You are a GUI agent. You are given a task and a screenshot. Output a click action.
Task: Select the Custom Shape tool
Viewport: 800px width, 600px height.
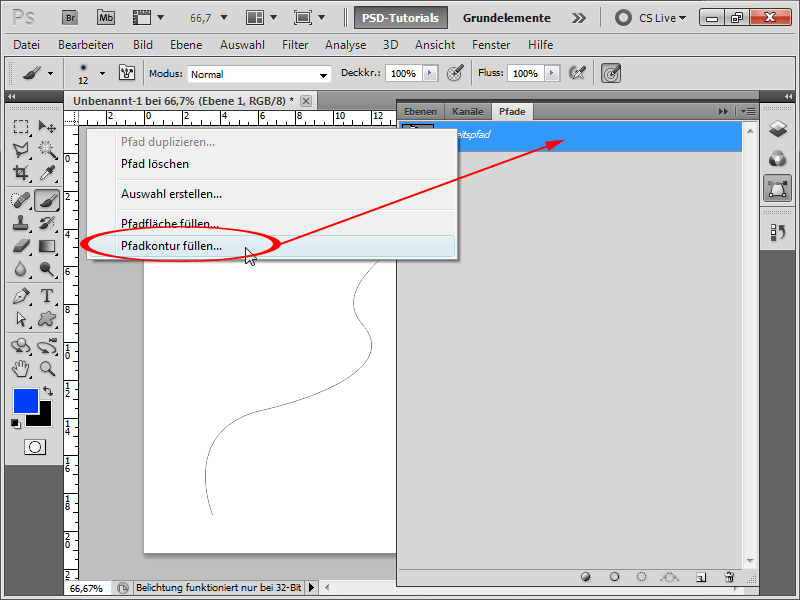click(x=47, y=319)
